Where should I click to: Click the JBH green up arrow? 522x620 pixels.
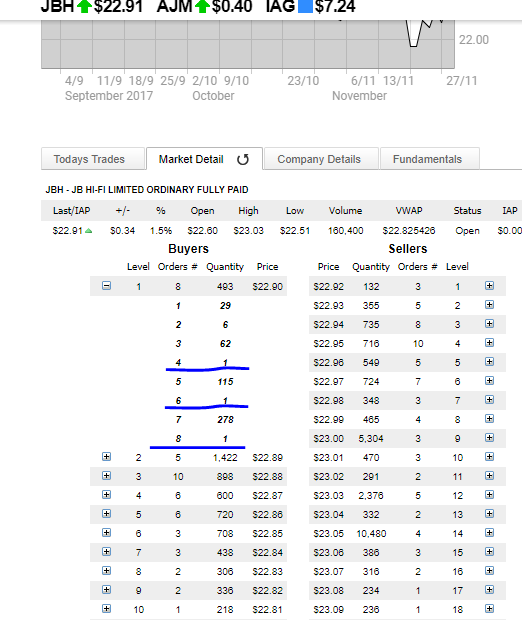pyautogui.click(x=84, y=6)
